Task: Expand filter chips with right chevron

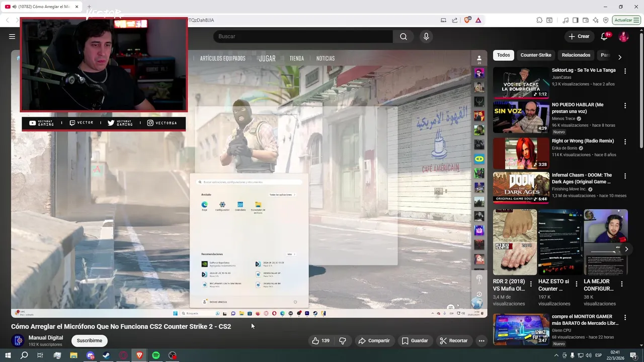Action: click(x=620, y=57)
